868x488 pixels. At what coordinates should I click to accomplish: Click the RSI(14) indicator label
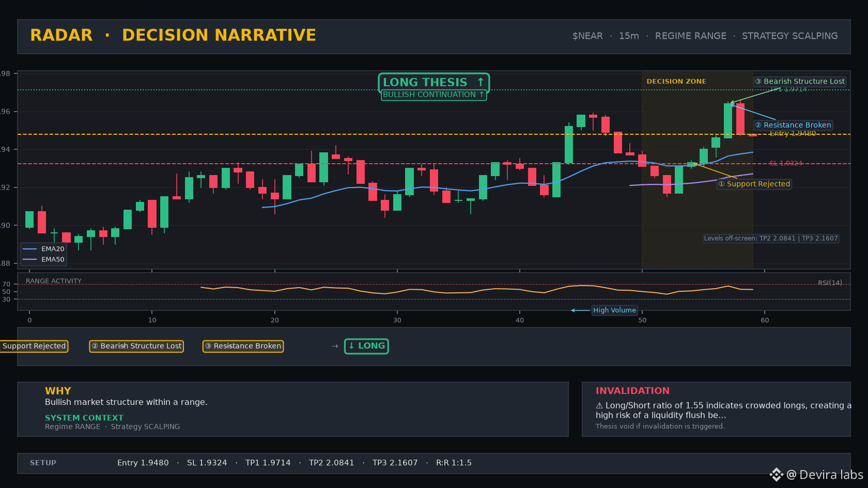[830, 283]
